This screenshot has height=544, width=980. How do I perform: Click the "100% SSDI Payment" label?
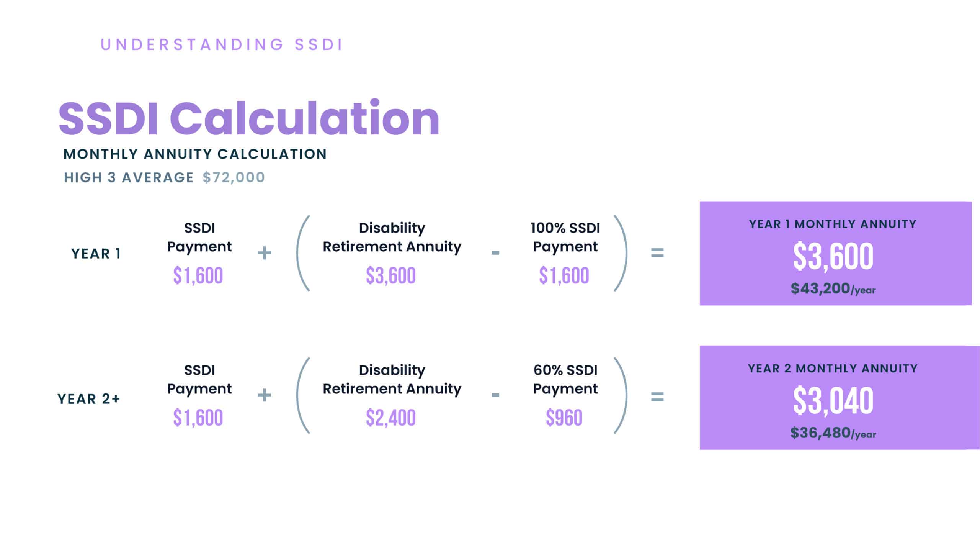coord(565,237)
